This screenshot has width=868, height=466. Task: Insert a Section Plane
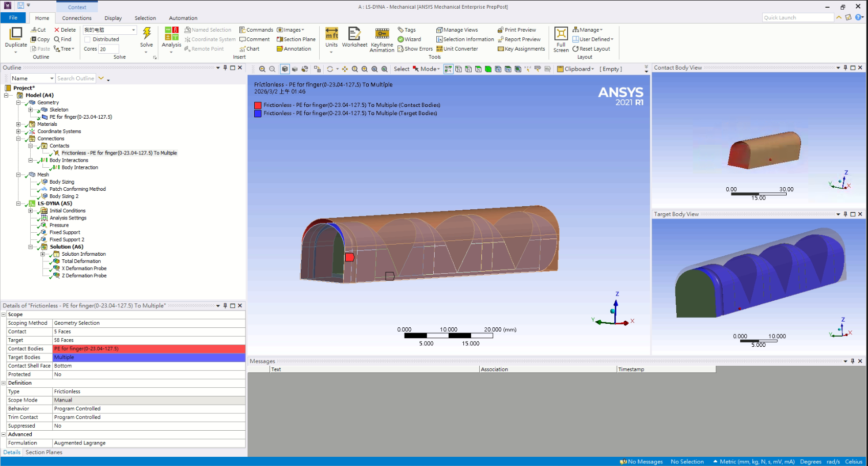point(296,39)
